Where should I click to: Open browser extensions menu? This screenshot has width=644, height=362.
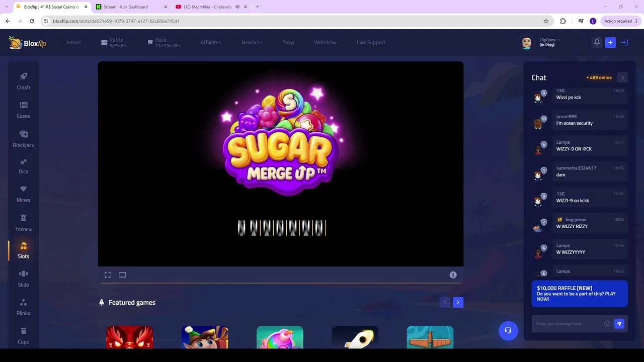563,21
